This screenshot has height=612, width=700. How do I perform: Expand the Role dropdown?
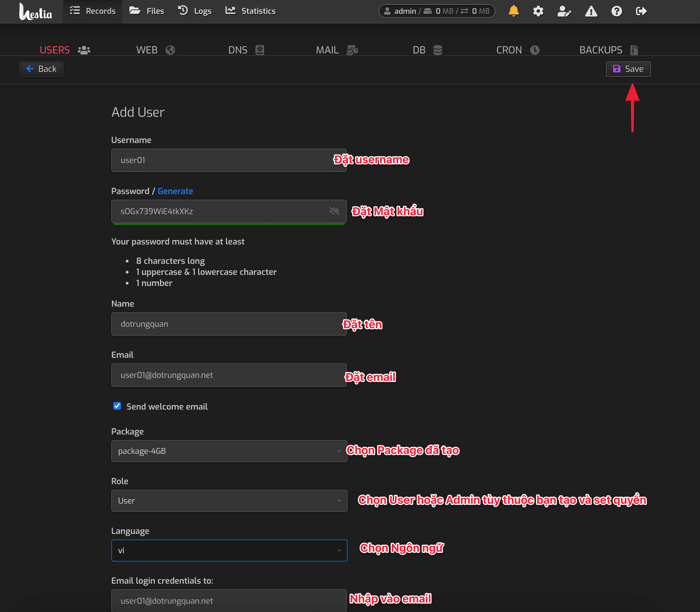tap(229, 501)
